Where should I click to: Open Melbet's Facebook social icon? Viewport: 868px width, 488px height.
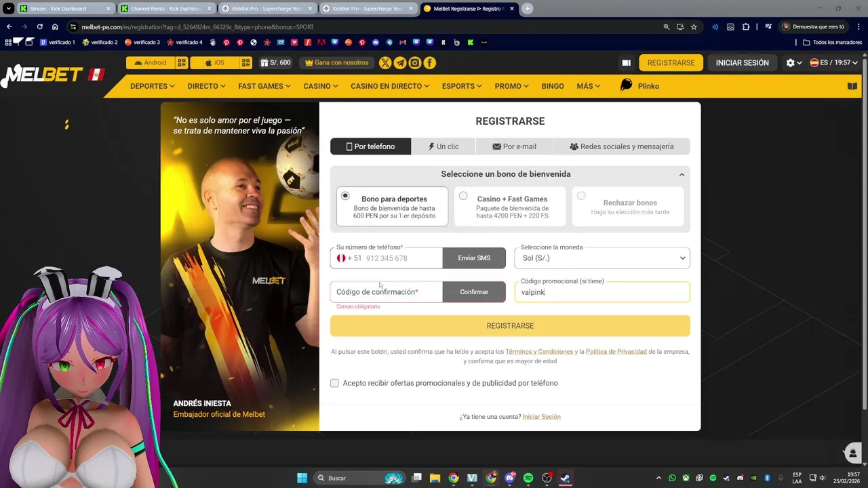[430, 62]
